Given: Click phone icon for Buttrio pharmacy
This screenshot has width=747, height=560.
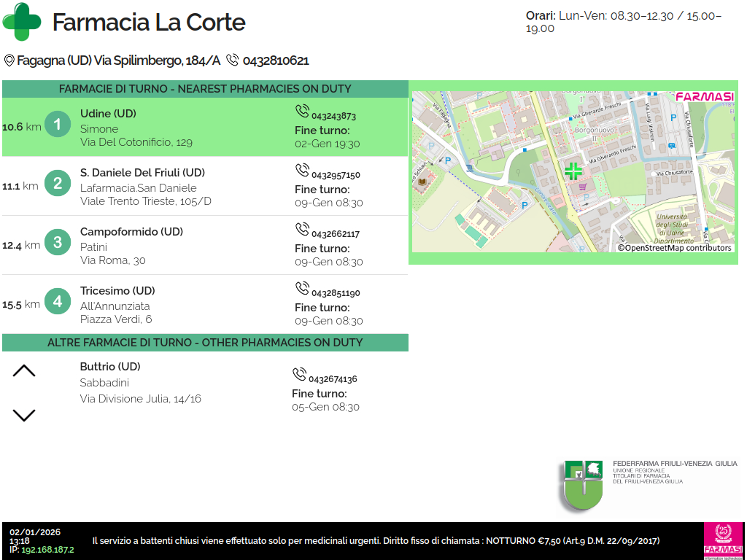Looking at the screenshot, I should [x=299, y=375].
